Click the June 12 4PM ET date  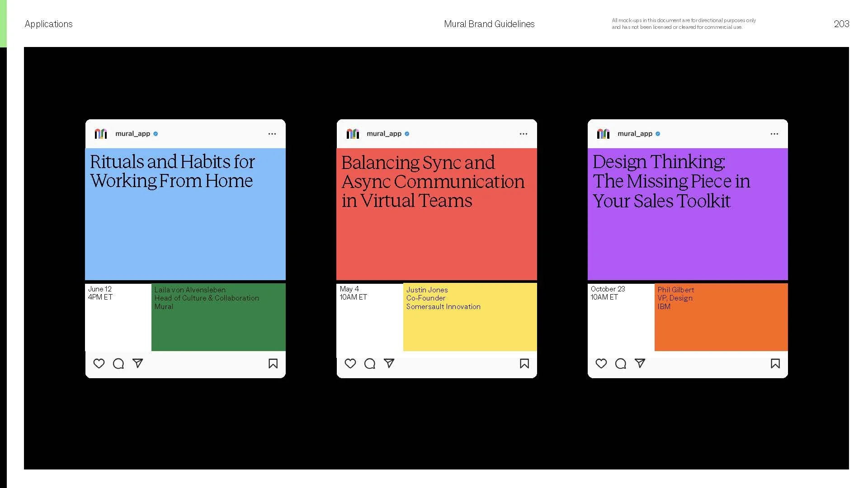click(x=100, y=293)
